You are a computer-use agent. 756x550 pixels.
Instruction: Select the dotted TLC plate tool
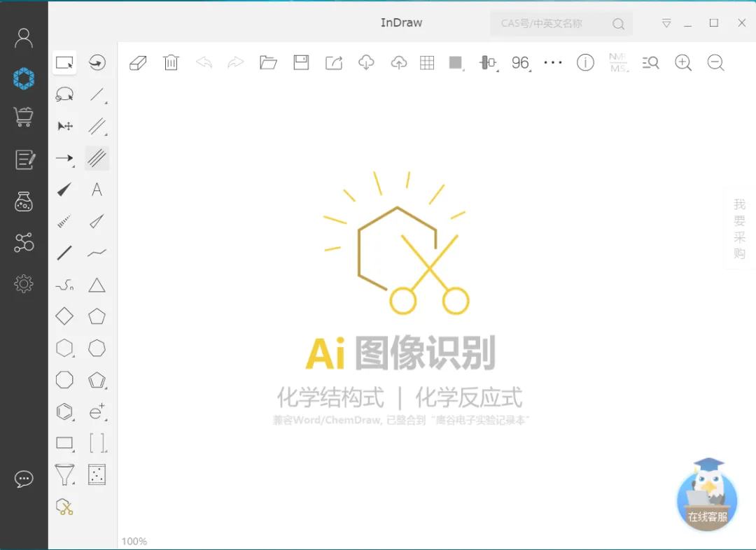tap(97, 475)
